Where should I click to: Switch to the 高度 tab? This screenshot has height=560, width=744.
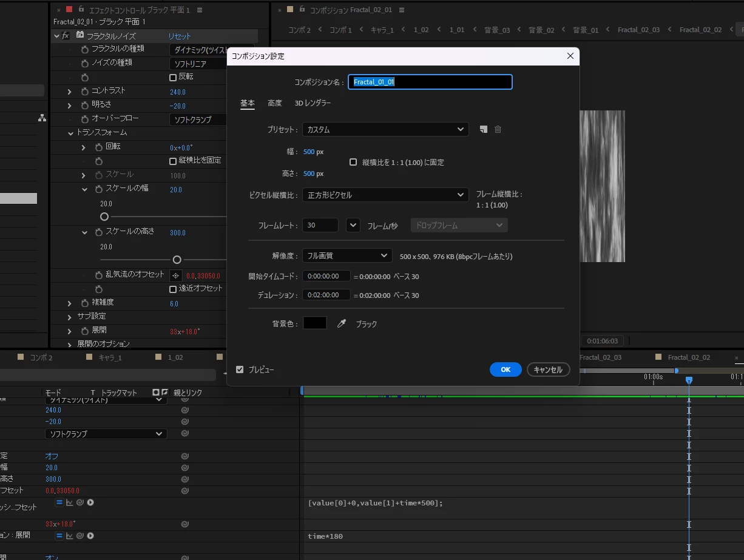tap(275, 103)
